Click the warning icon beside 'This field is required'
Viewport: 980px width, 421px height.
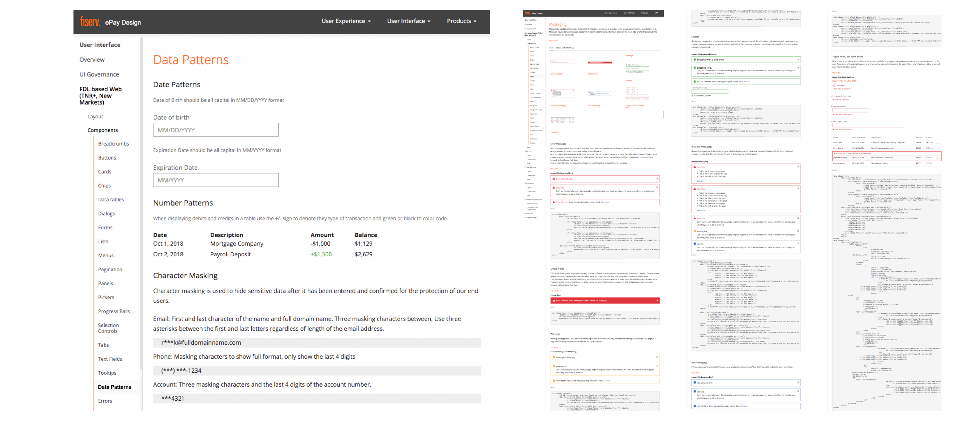833,115
